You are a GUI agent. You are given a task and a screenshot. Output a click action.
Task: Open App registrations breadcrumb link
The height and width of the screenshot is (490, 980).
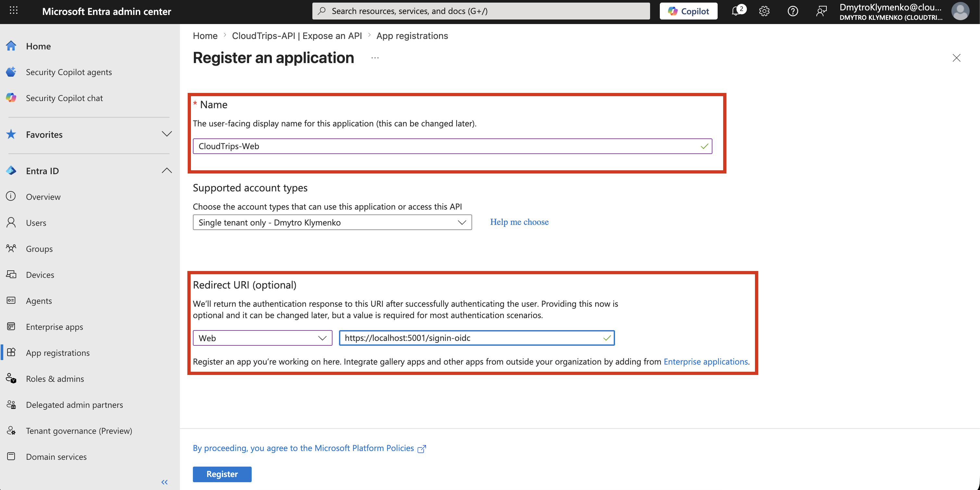point(412,36)
